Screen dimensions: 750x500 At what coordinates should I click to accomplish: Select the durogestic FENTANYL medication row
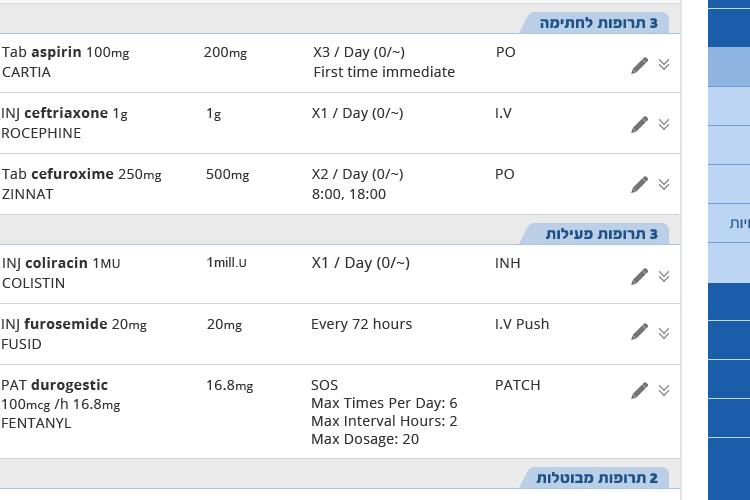(340, 411)
